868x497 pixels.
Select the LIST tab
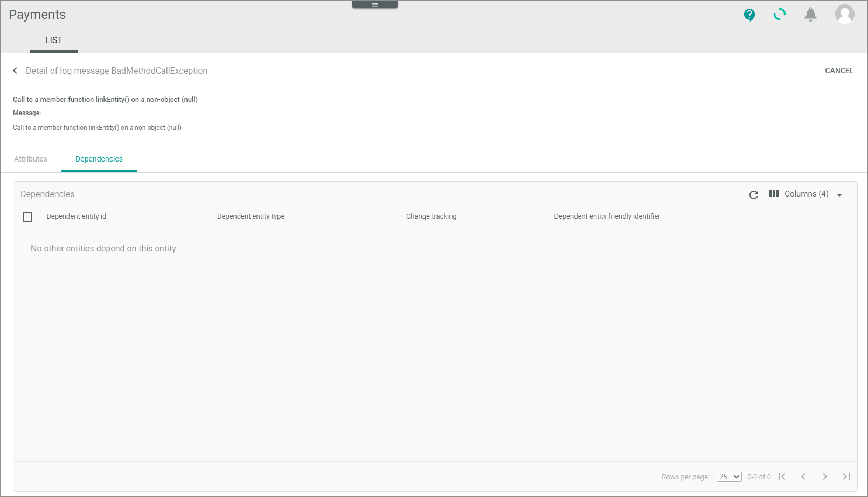tap(53, 40)
